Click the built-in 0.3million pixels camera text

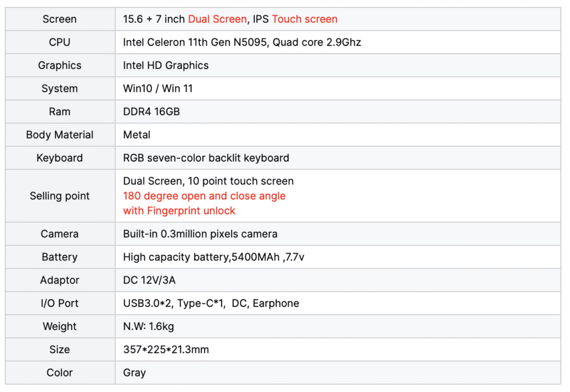[200, 234]
